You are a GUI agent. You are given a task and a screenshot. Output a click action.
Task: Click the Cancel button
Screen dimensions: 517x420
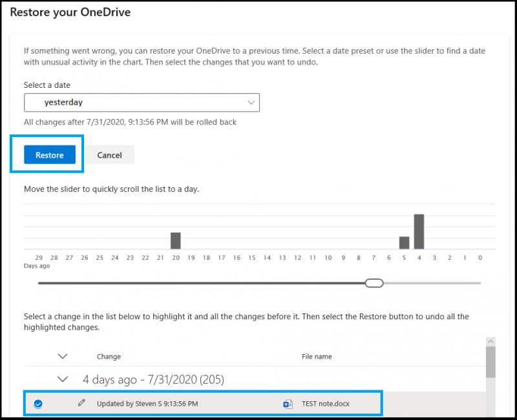[109, 154]
